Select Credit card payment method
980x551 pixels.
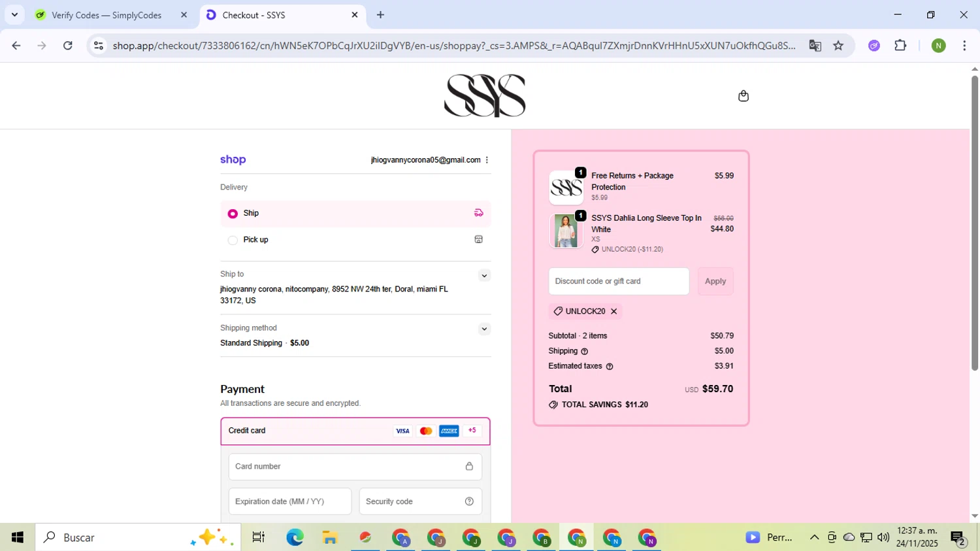pyautogui.click(x=355, y=431)
